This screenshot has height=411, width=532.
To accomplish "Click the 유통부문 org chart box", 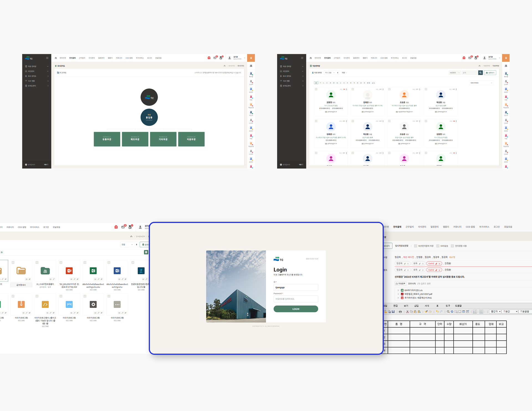I will point(107,139).
